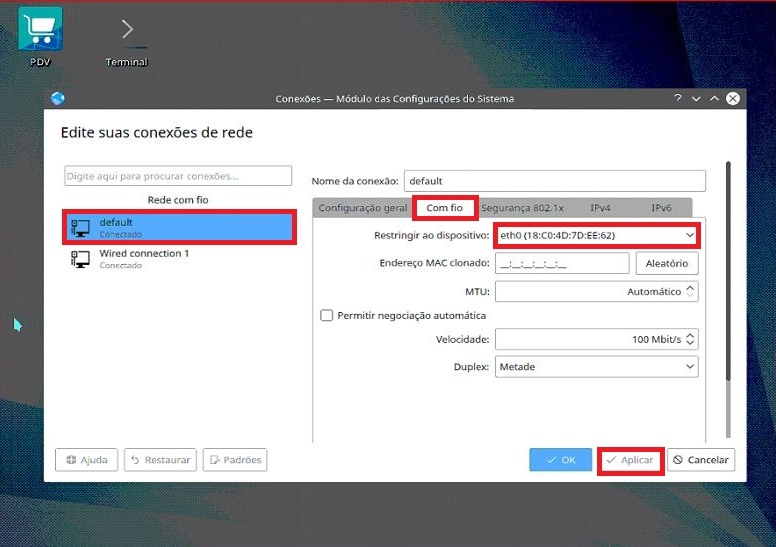Click the Endereço MAC clonado field

coord(562,263)
